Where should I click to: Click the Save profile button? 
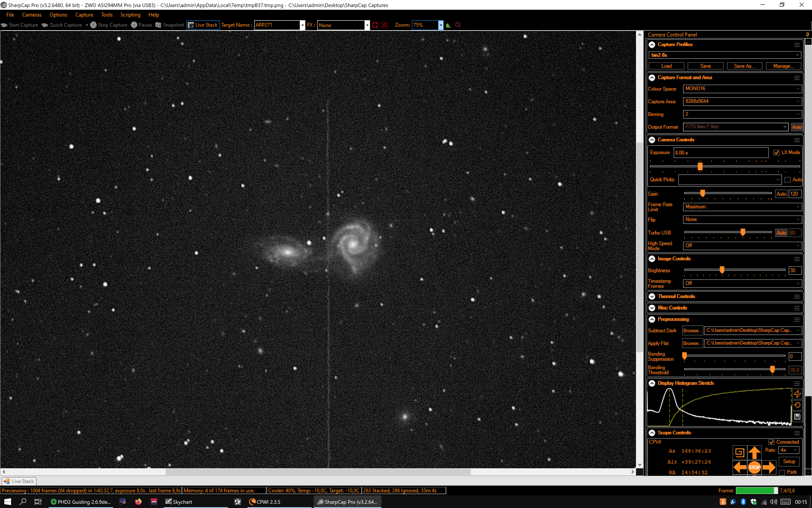[x=705, y=66]
